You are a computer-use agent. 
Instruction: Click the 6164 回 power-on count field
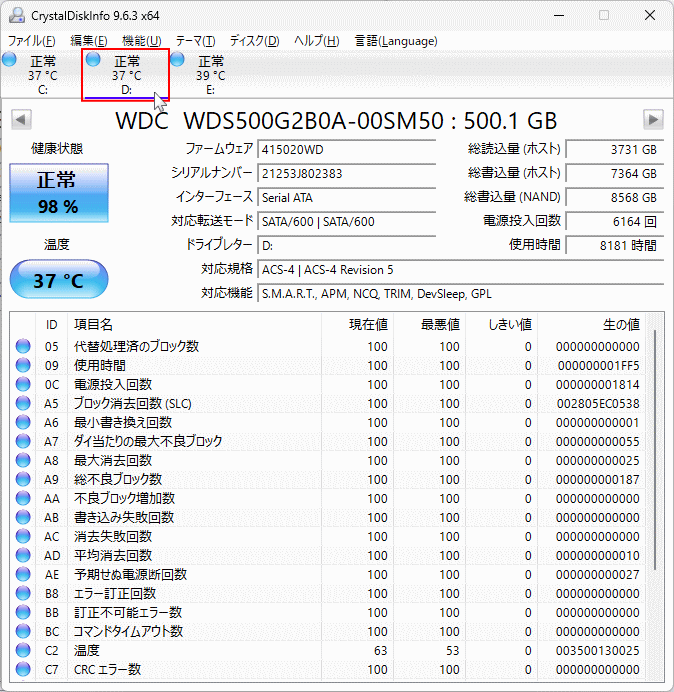click(615, 221)
